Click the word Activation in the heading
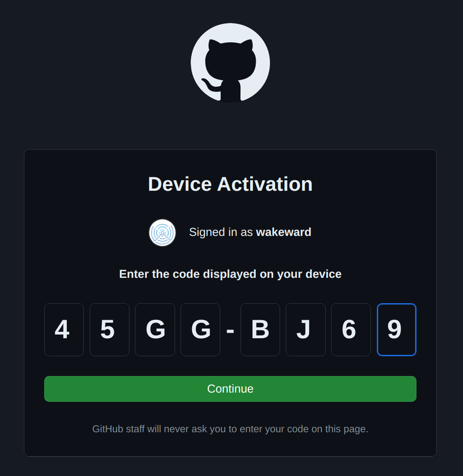Image resolution: width=463 pixels, height=476 pixels. pos(265,184)
